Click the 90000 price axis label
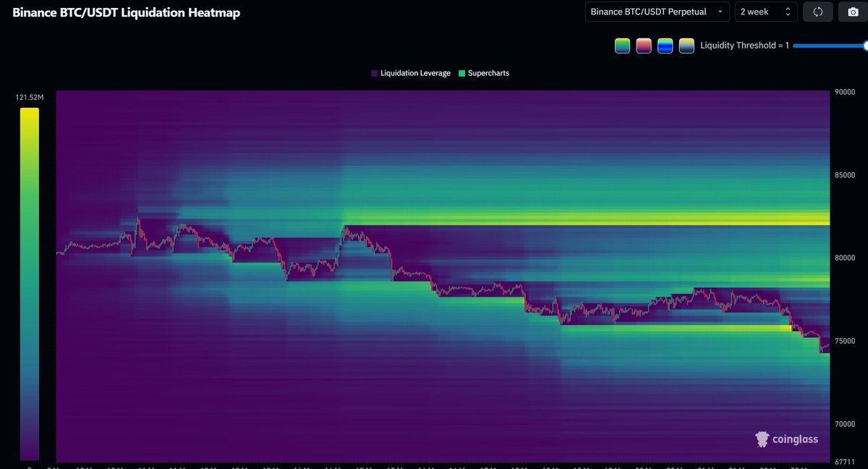Screen dimensions: 868x469 coord(846,92)
